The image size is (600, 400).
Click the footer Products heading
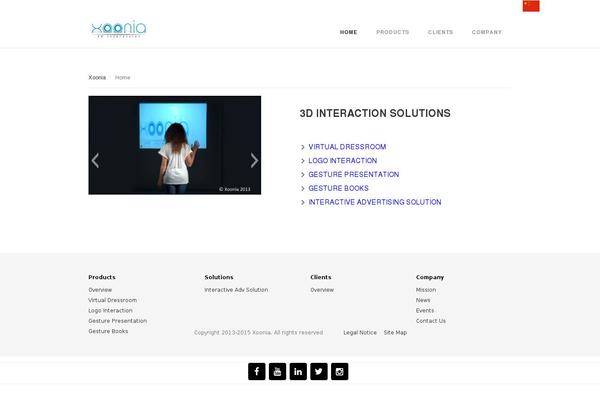pos(102,277)
